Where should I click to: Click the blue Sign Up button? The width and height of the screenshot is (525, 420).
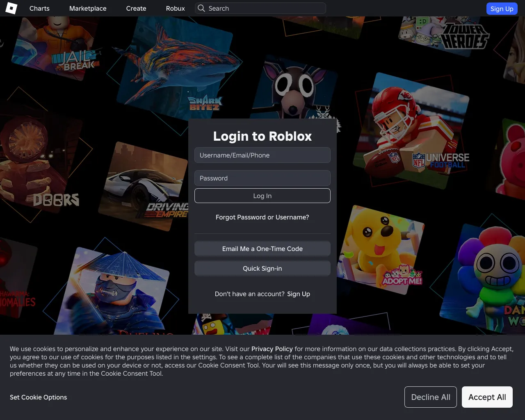click(502, 9)
